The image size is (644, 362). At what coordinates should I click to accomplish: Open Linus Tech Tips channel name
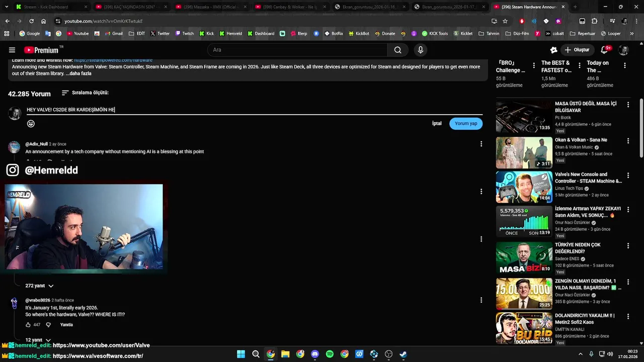570,189
